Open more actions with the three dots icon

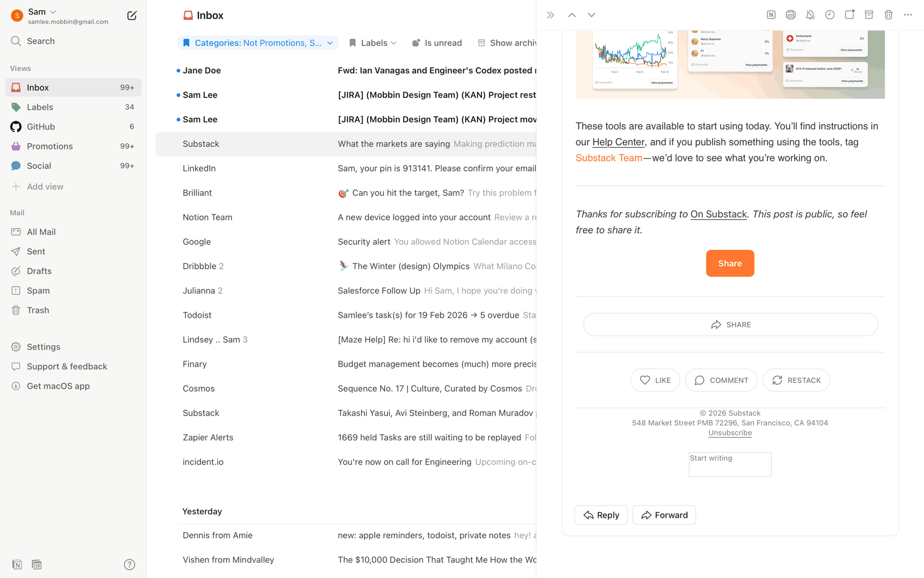(908, 15)
